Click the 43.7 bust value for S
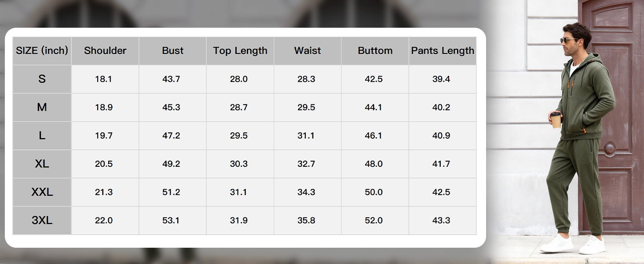 [171, 79]
